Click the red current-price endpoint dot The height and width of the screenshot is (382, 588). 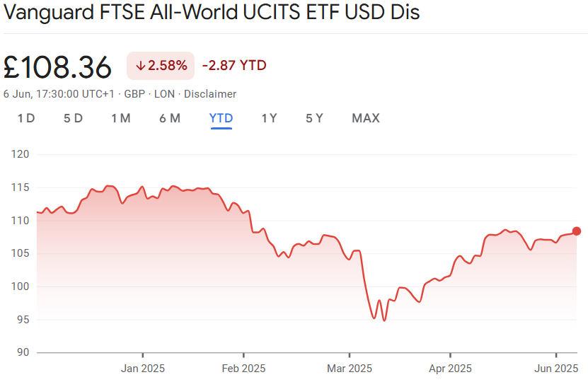(x=577, y=231)
